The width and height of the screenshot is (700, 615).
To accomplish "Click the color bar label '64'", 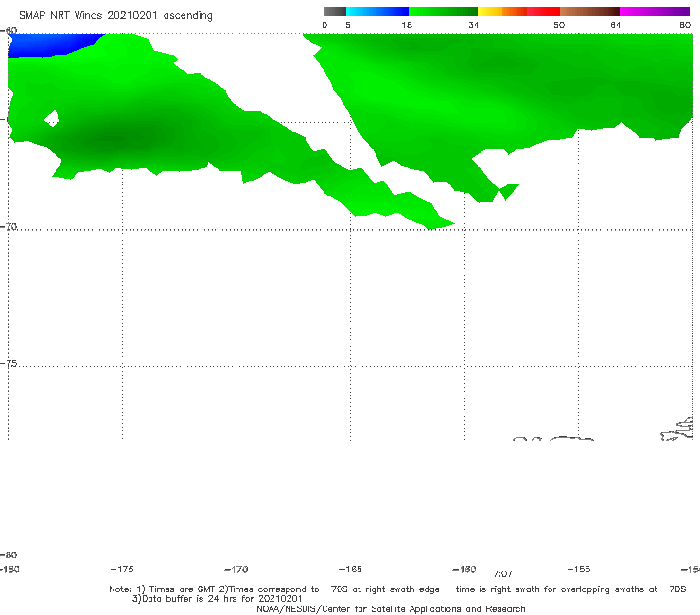I will point(616,26).
